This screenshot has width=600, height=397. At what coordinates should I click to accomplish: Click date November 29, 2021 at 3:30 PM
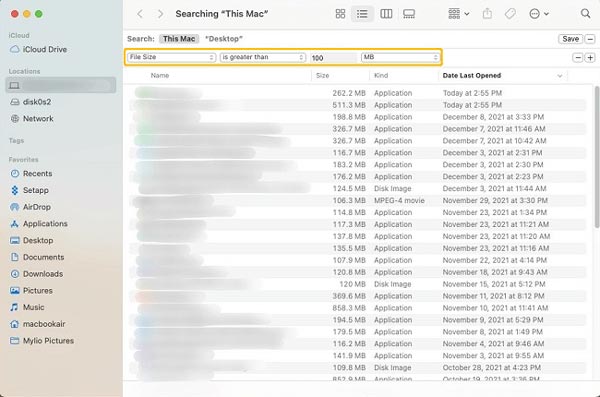(x=495, y=200)
